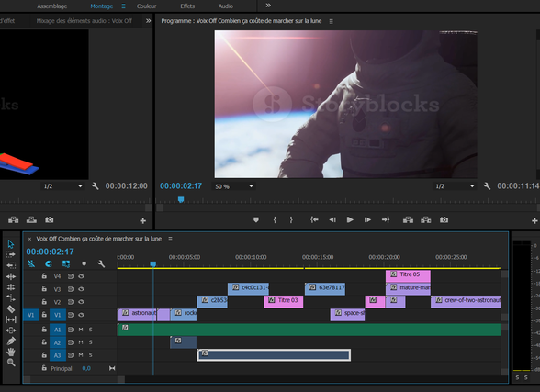Click Insert button in Source monitor

click(14, 220)
